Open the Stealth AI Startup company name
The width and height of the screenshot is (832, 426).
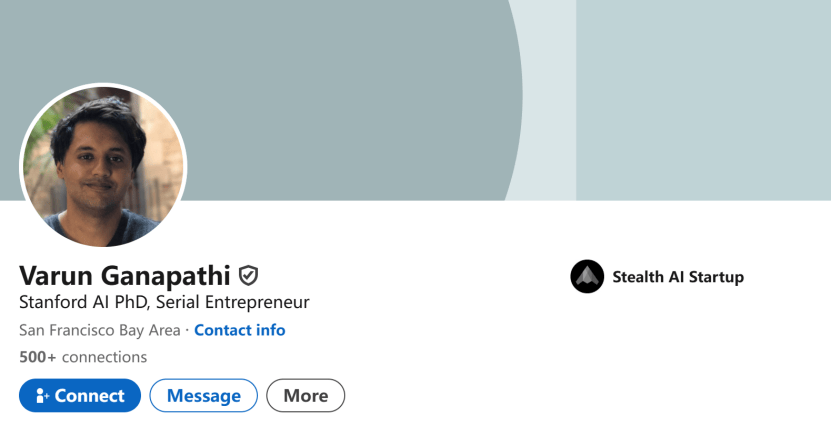[678, 277]
